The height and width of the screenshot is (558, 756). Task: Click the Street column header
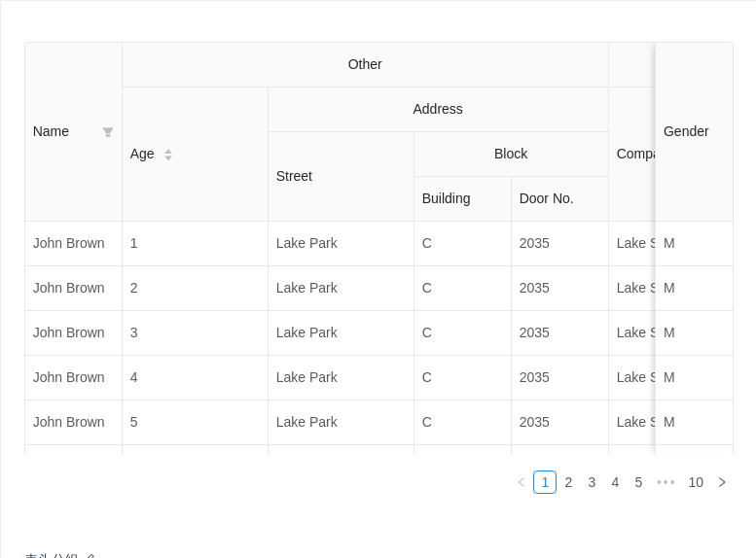[x=294, y=176]
